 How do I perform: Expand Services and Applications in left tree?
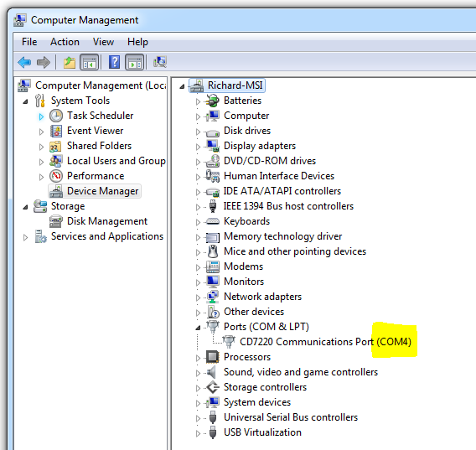tap(25, 237)
